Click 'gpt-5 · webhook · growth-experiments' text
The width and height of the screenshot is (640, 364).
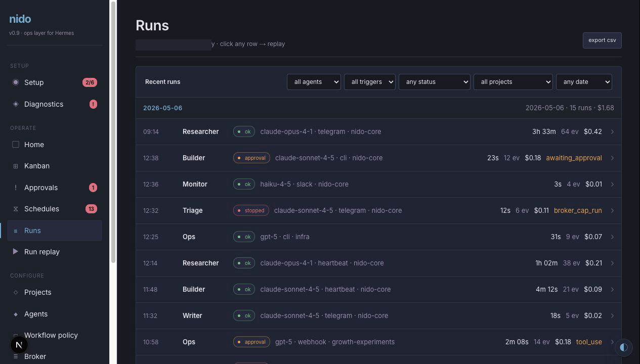(335, 342)
